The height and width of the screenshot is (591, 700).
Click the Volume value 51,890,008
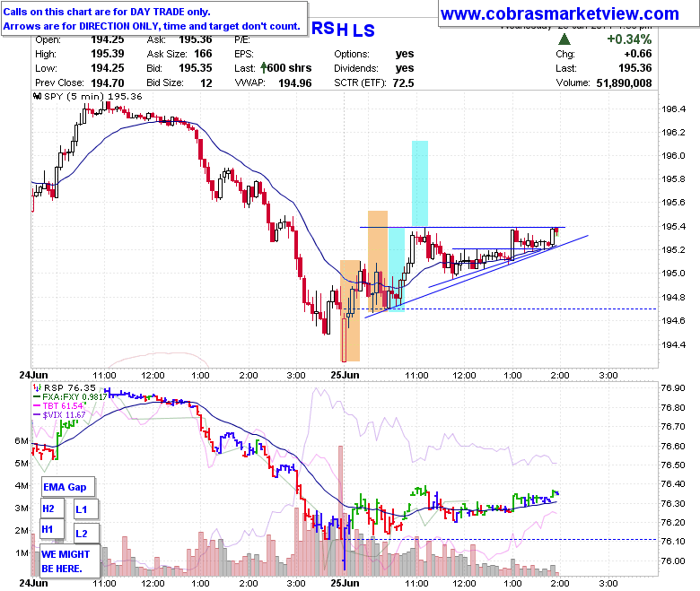pos(624,83)
